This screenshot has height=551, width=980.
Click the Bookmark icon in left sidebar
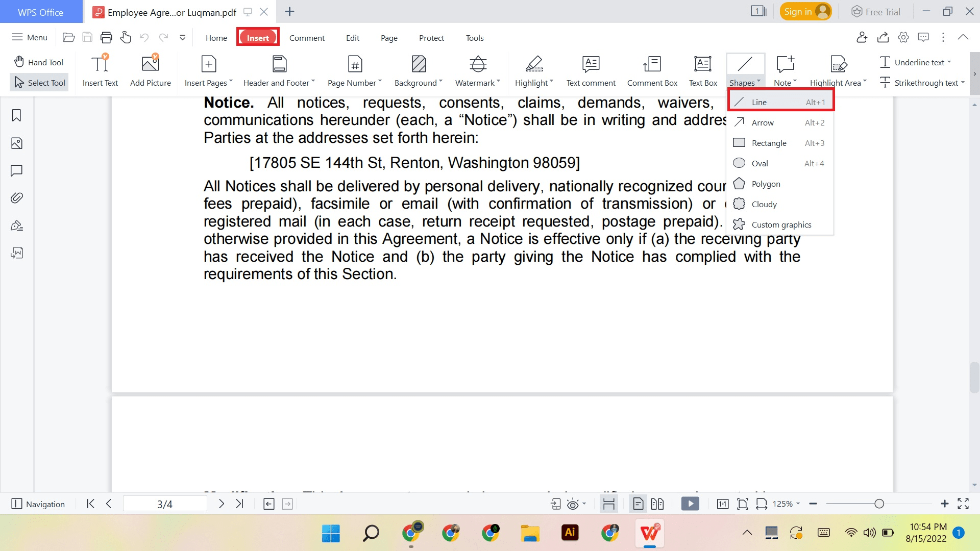(17, 116)
